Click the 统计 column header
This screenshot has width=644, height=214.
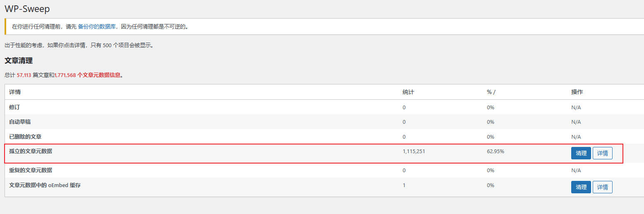click(408, 92)
